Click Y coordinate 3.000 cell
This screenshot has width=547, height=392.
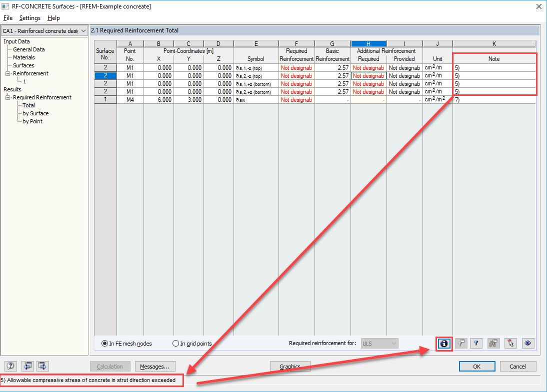pyautogui.click(x=188, y=100)
